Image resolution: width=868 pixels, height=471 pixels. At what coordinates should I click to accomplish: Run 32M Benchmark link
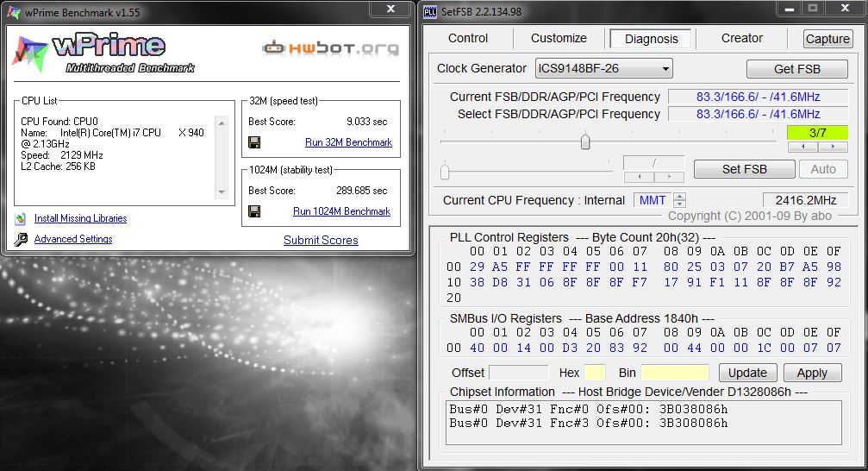pos(348,142)
